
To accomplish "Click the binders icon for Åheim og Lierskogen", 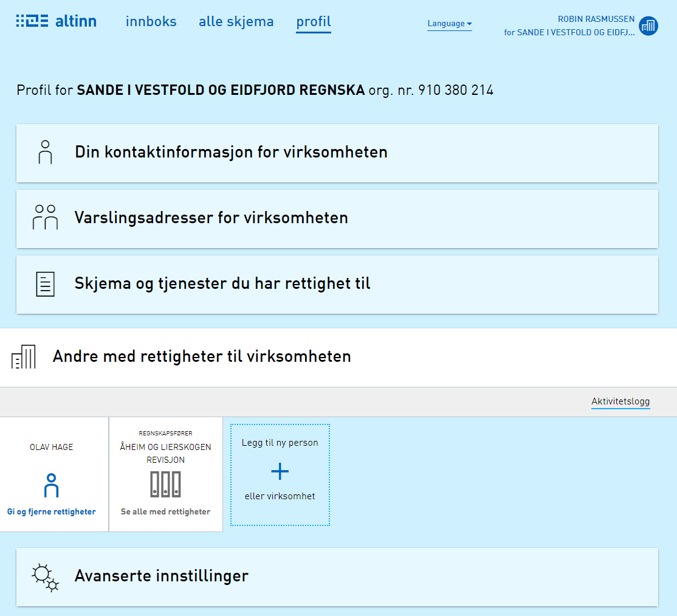I will click(165, 484).
